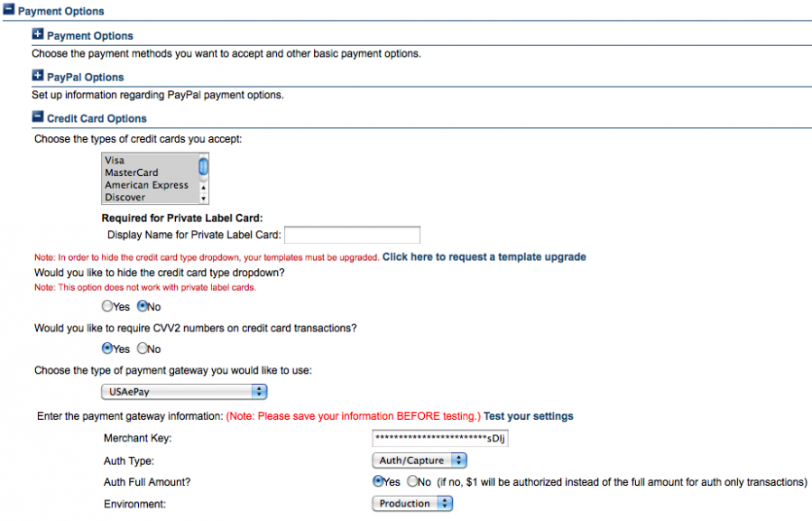Click the Private Label Card display name field
The width and height of the screenshot is (812, 521).
coord(353,235)
